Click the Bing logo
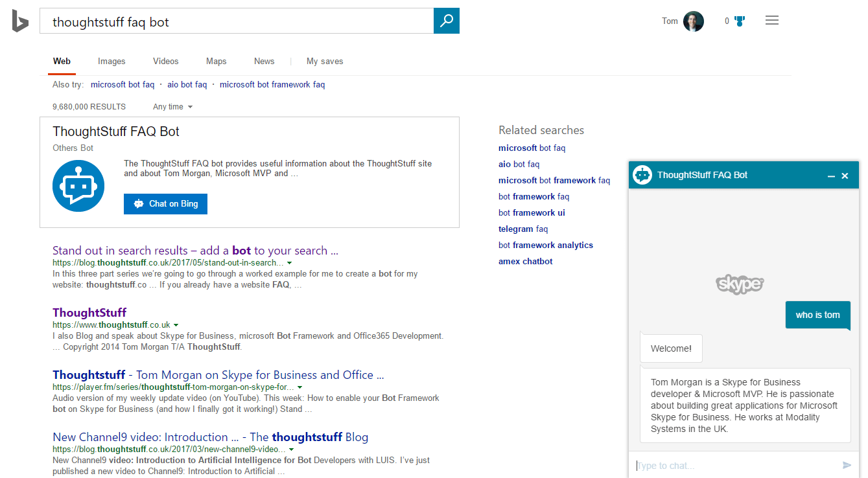 20,21
